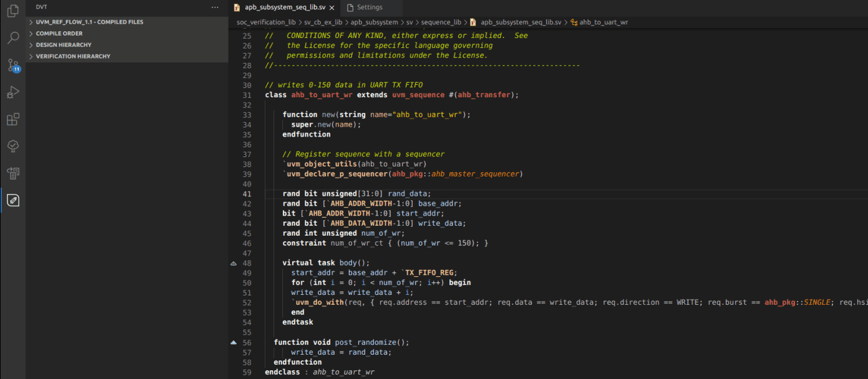
Task: Select the DVT view icon in activity bar
Action: (x=12, y=200)
